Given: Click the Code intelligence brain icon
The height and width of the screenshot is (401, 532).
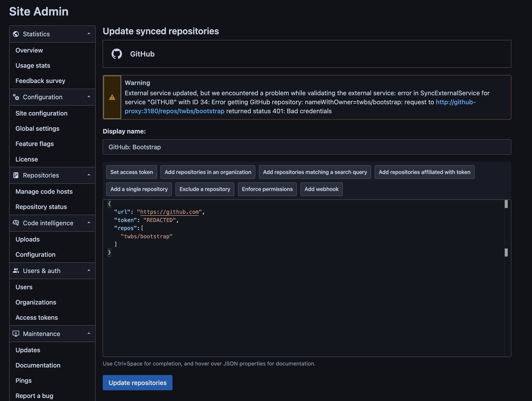Looking at the screenshot, I should [x=16, y=223].
